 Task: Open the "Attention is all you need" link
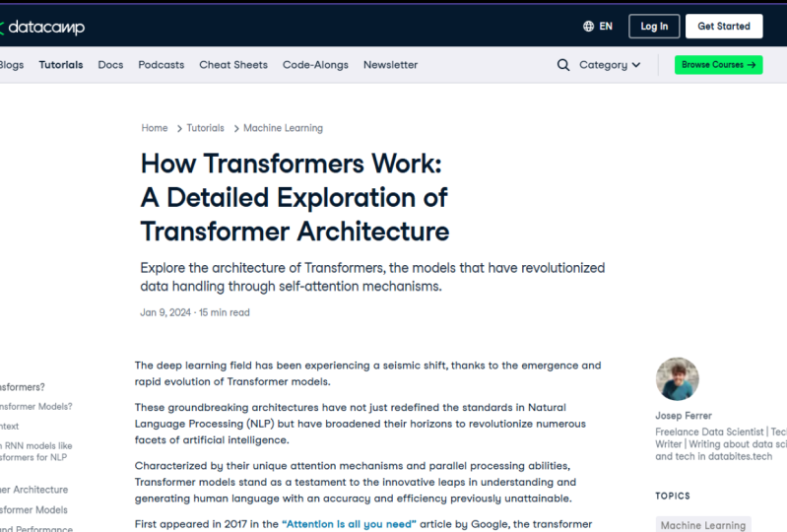[349, 524]
